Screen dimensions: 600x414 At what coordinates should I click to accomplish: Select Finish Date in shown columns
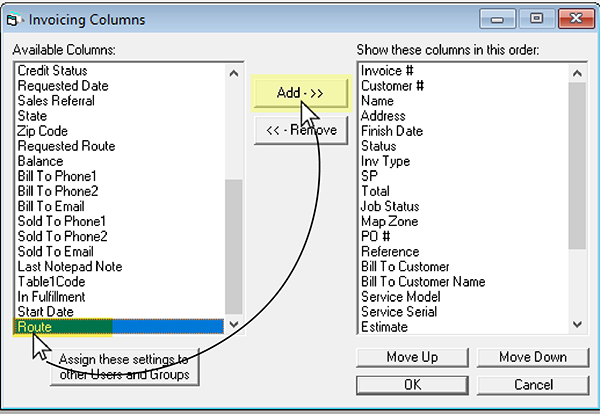463,131
